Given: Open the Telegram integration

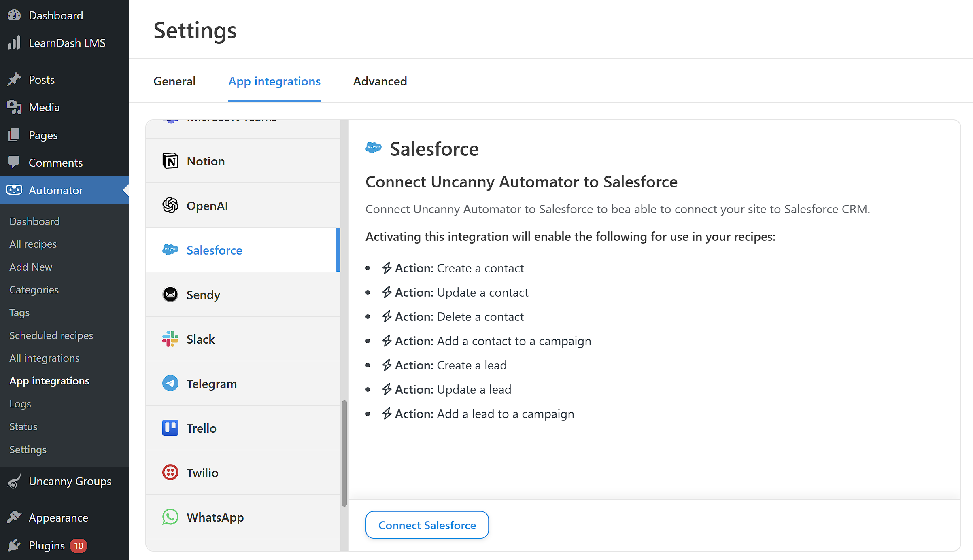Looking at the screenshot, I should pyautogui.click(x=243, y=384).
